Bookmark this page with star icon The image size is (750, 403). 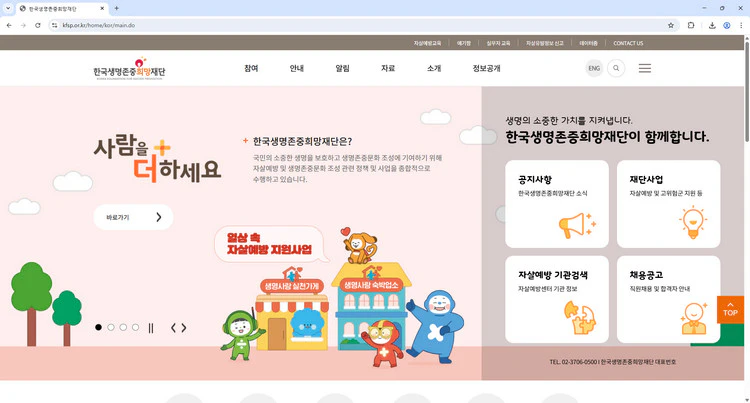[671, 25]
